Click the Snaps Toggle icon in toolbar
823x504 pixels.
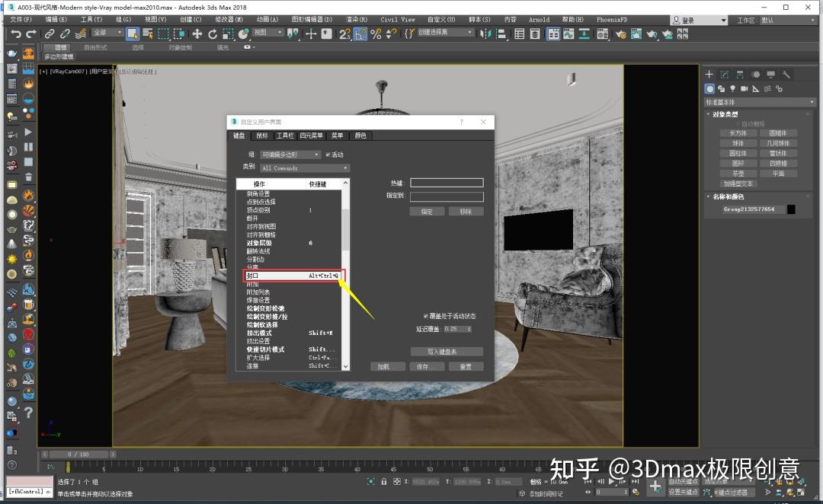pos(344,35)
